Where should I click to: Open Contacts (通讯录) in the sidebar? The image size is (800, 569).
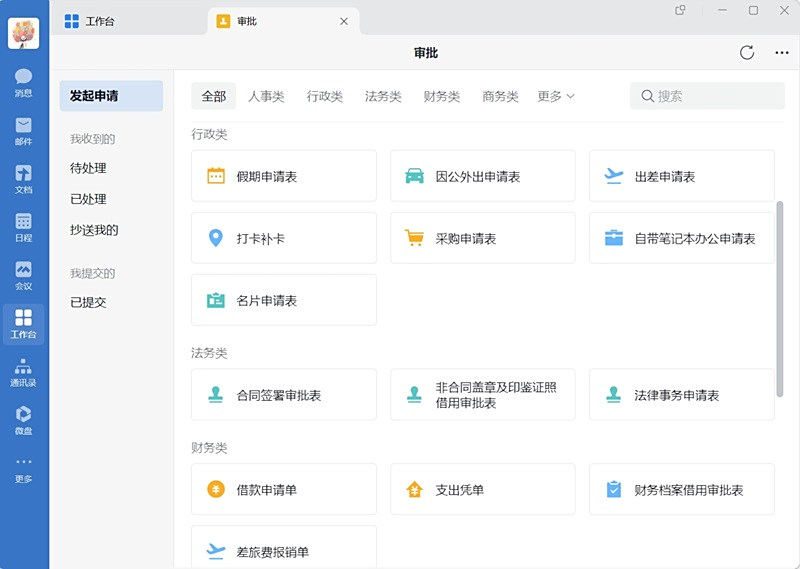click(x=23, y=371)
